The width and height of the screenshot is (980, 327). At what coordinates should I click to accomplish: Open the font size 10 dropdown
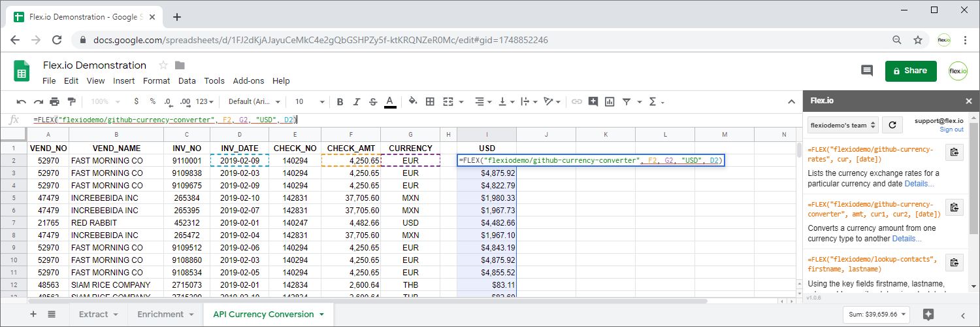click(310, 101)
